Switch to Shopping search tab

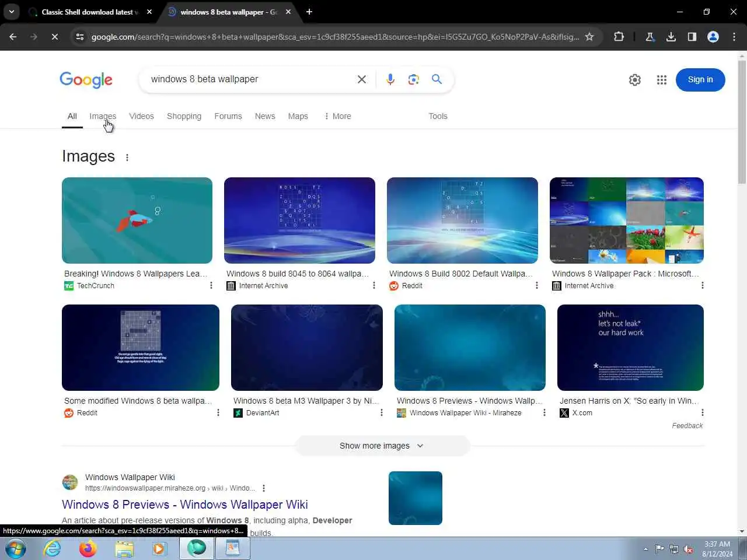pyautogui.click(x=184, y=116)
